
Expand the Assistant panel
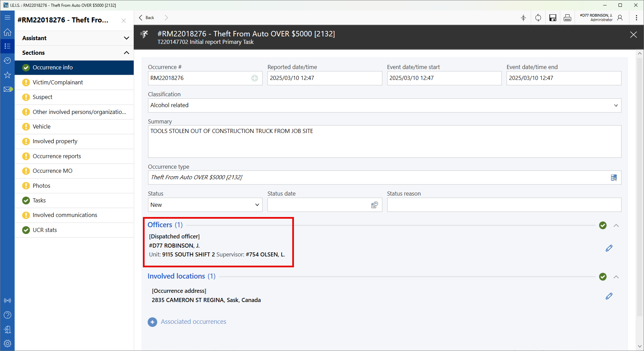tap(74, 38)
